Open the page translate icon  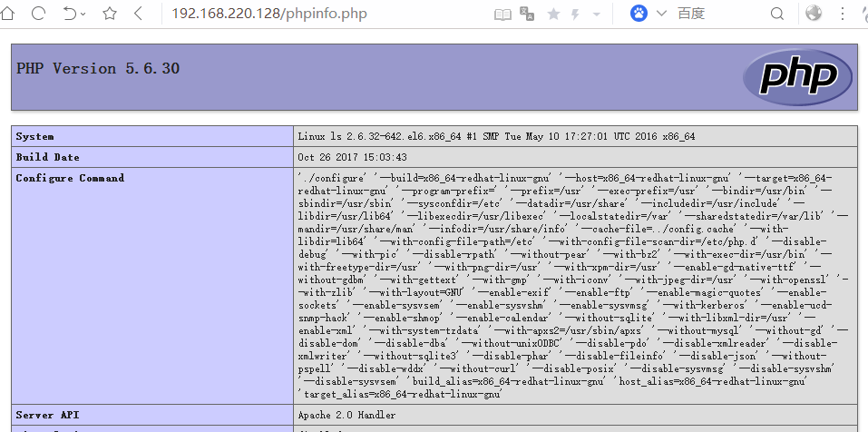click(x=527, y=14)
